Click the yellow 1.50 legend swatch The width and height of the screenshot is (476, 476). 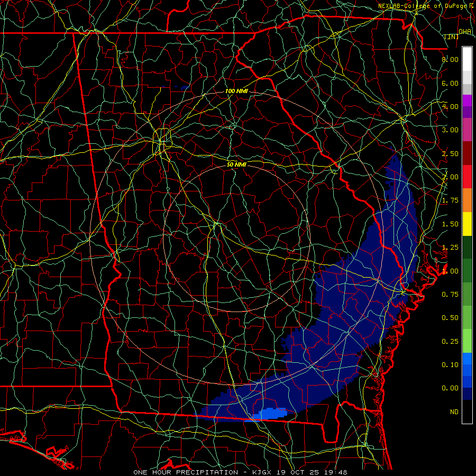click(x=467, y=224)
